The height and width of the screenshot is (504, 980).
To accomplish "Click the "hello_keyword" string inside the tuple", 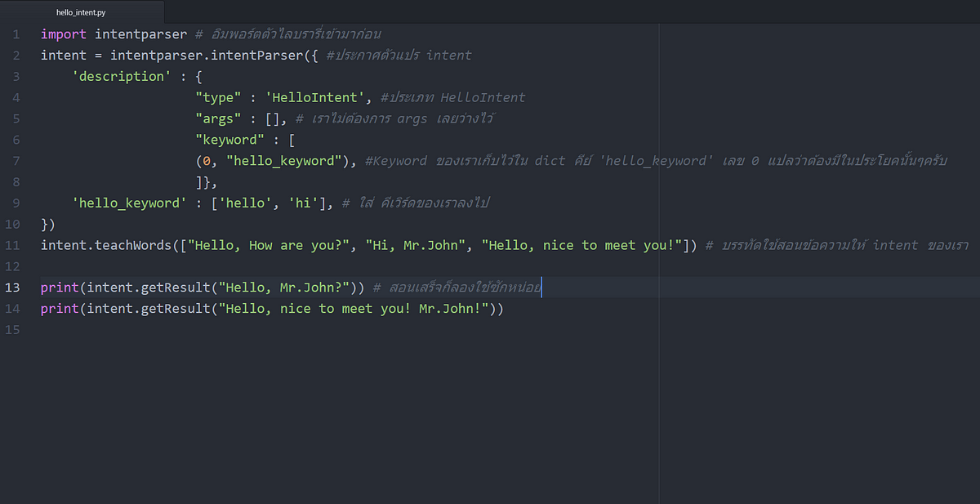I will 283,161.
